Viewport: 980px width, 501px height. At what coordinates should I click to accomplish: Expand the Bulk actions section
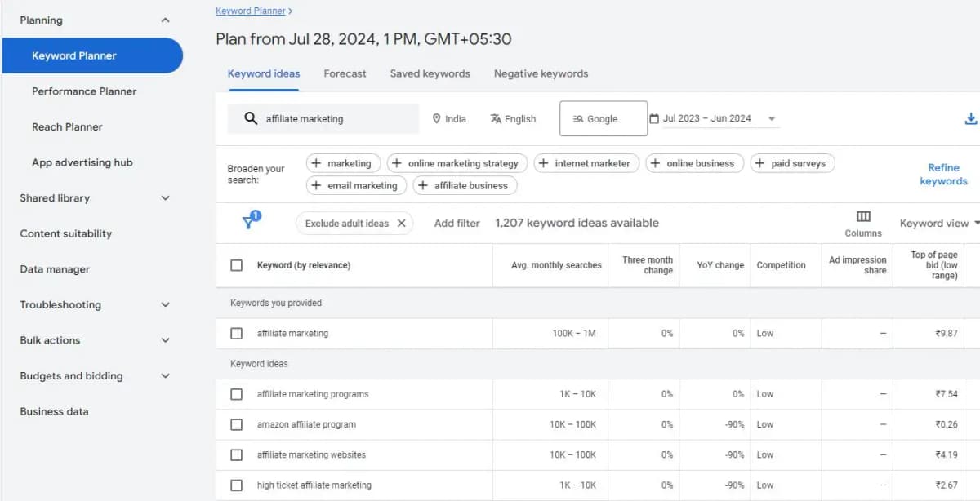165,340
